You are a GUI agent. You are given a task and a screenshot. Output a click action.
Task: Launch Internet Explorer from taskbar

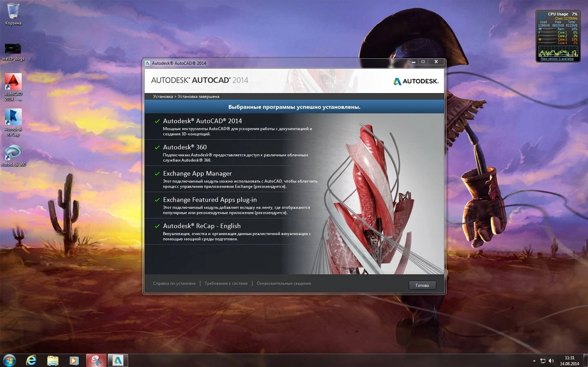[31, 360]
